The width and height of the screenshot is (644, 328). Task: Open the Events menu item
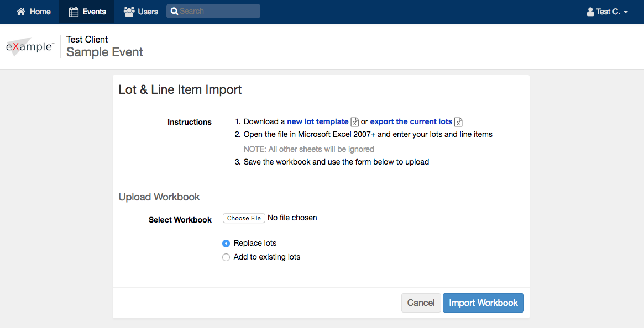(x=87, y=12)
